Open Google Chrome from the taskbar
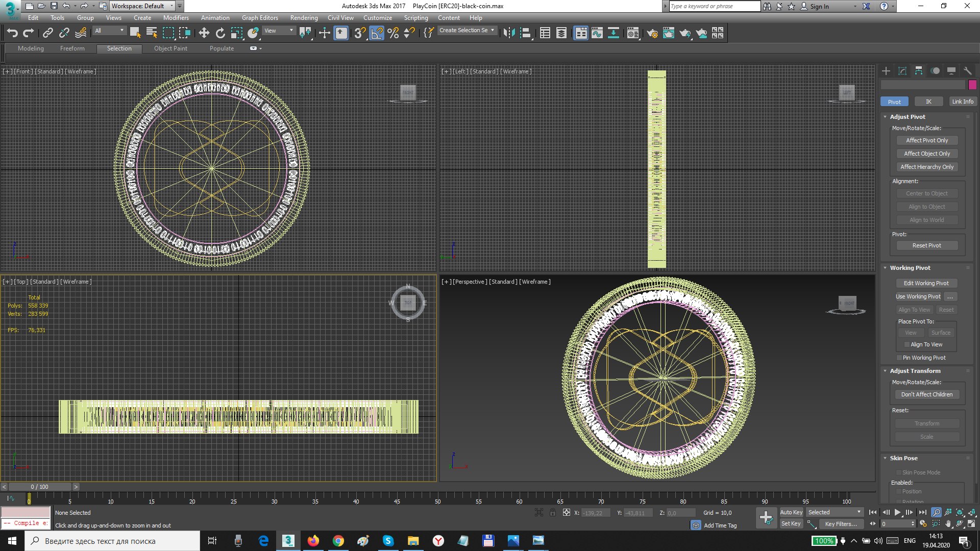The width and height of the screenshot is (980, 551). [x=338, y=541]
